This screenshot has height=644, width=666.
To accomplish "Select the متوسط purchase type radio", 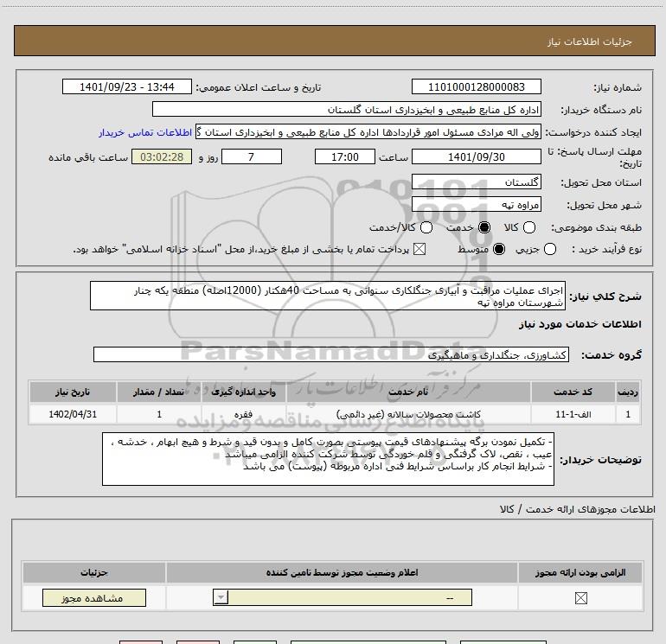I will click(x=499, y=250).
